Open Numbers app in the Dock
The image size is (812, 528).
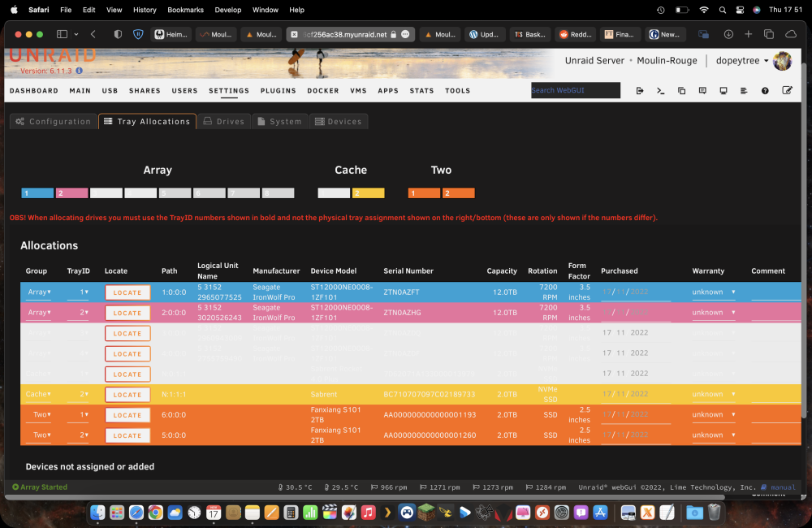[x=310, y=513]
